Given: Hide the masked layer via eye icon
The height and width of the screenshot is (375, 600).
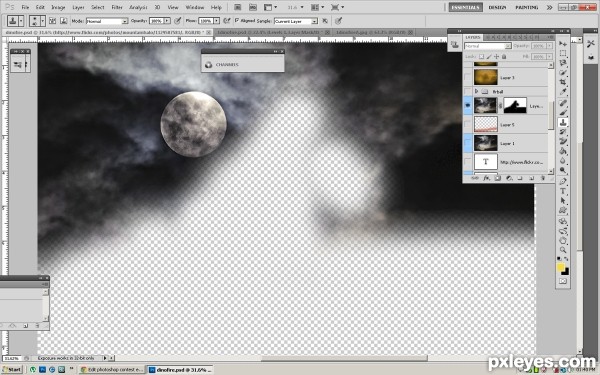Looking at the screenshot, I should coord(468,106).
